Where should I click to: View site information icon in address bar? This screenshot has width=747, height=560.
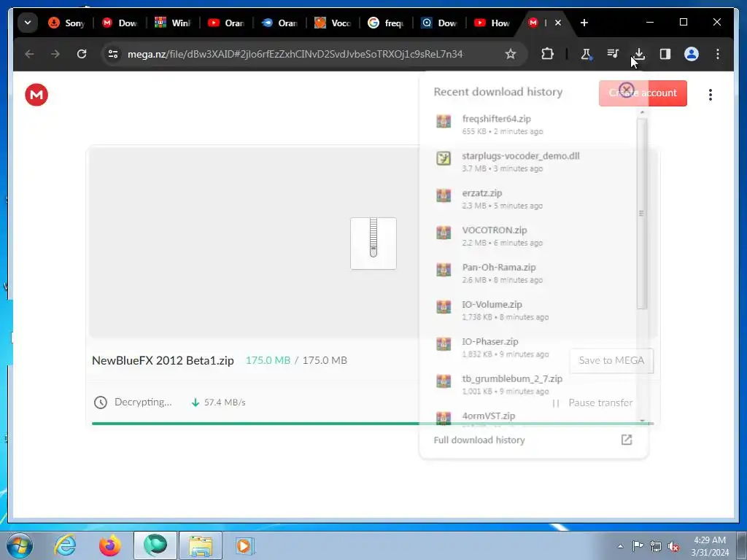tap(113, 54)
